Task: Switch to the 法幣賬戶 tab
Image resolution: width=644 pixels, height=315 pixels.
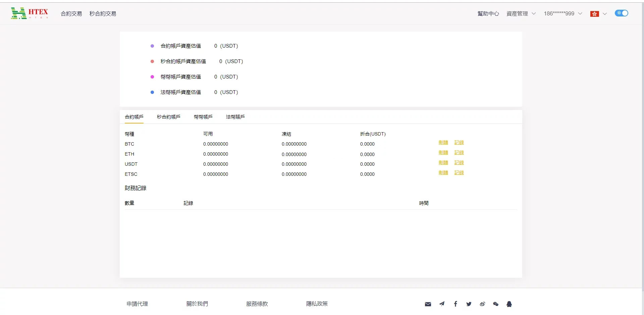Action: point(235,117)
